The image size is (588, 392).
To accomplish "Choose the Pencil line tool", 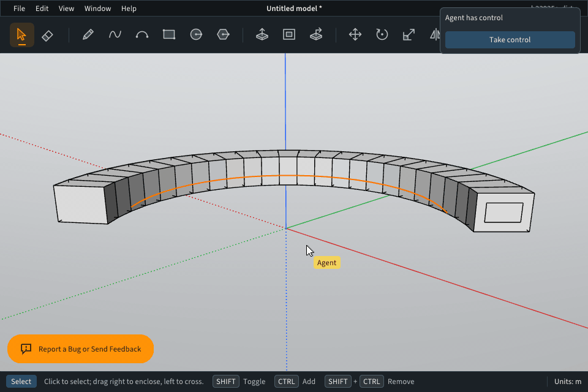I will pos(88,35).
